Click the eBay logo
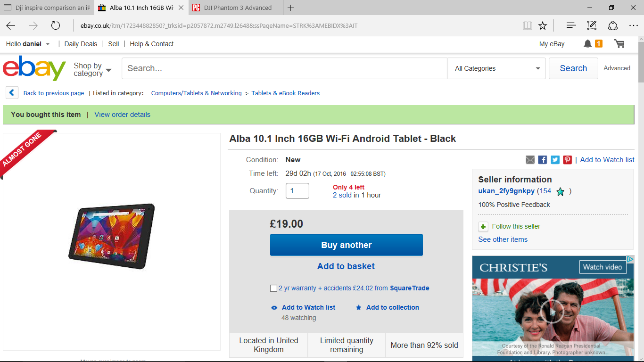The height and width of the screenshot is (362, 644). pos(34,68)
